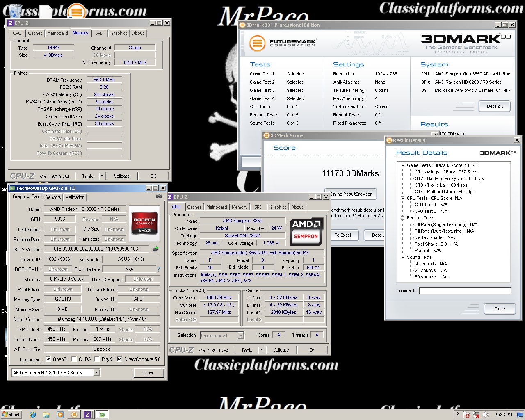525x420 pixels.
Task: Collapse the CPU Tests tree node
Action: [403, 198]
